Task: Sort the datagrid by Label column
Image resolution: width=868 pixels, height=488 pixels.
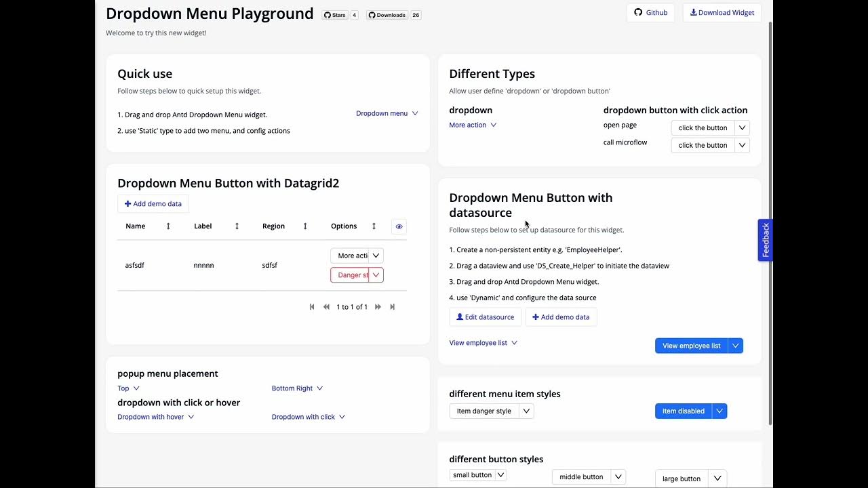Action: (x=237, y=226)
